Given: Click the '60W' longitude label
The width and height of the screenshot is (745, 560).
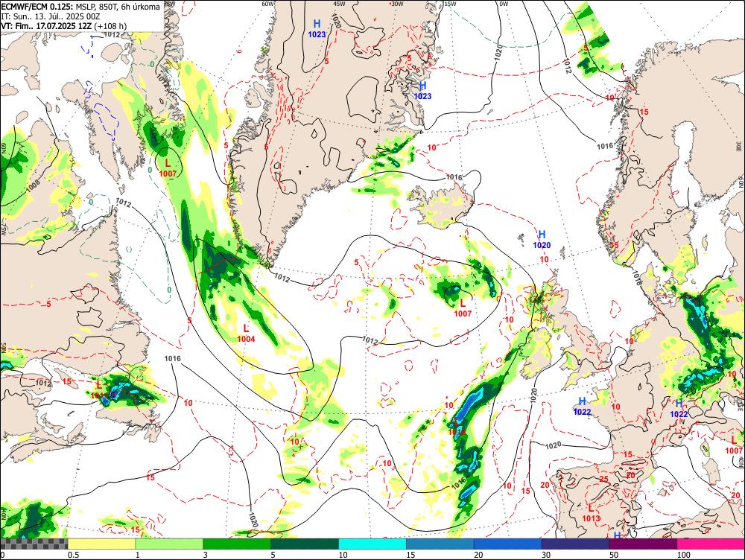Looking at the screenshot, I should point(268,4).
